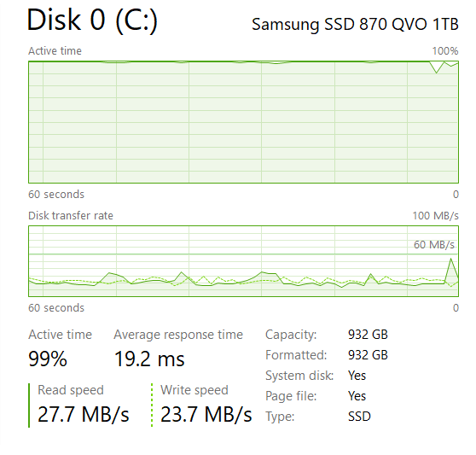The width and height of the screenshot is (476, 455).
Task: Click the Formatted 932 GB value
Action: click(368, 355)
